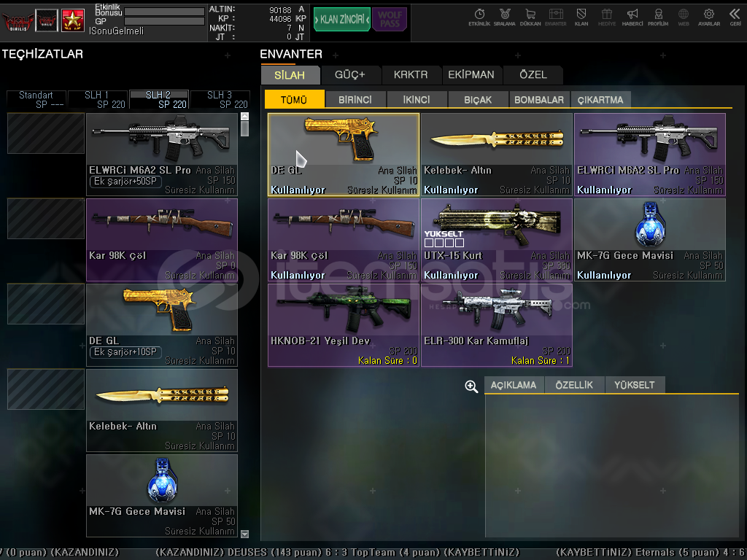Viewport: 747px width, 560px height.
Task: Open the ETKİNLİK clock icon
Action: click(x=479, y=17)
